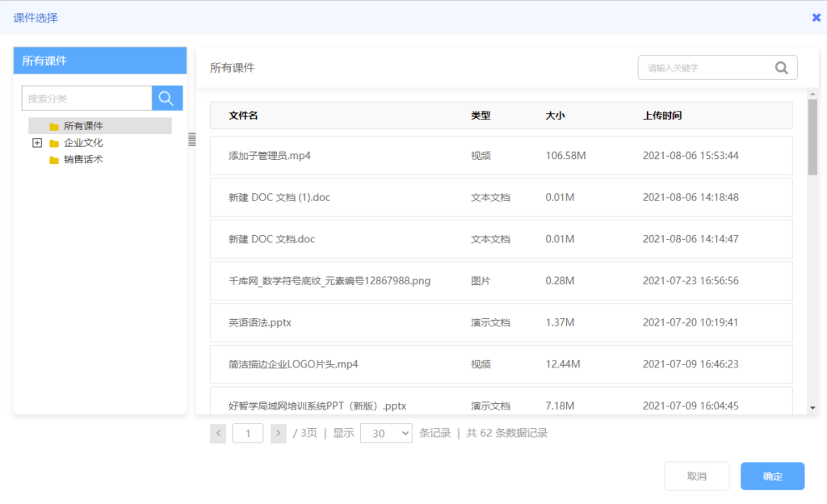Image resolution: width=827 pixels, height=504 pixels.
Task: Select 销售话术 category label
Action: pos(83,159)
